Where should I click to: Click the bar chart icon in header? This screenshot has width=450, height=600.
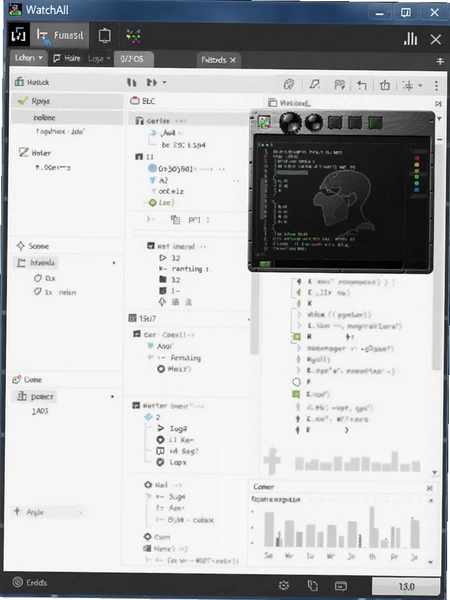[x=410, y=39]
